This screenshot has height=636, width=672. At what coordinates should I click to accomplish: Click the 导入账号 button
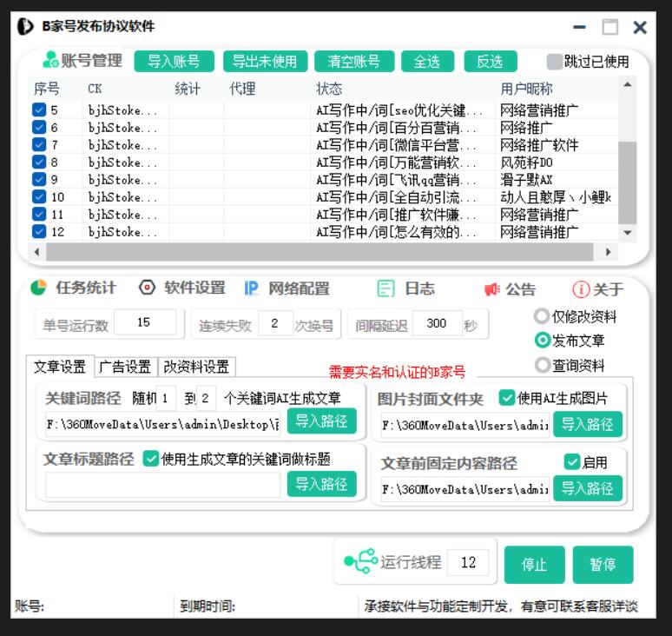(x=174, y=62)
